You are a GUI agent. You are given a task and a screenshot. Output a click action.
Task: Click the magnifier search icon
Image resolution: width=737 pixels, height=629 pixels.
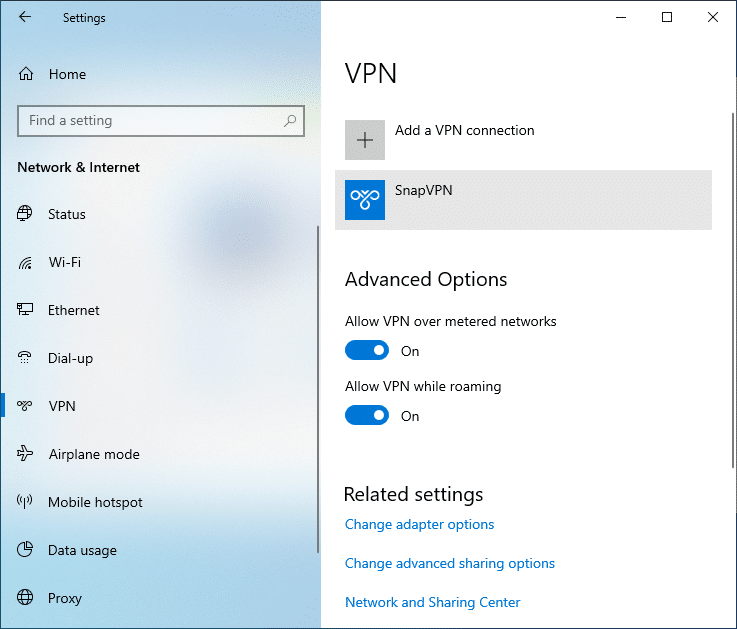tap(290, 121)
